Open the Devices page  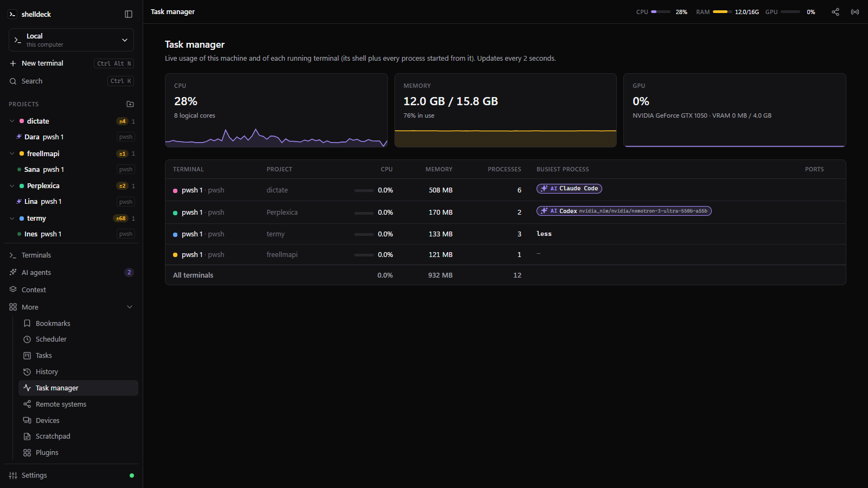78,420
